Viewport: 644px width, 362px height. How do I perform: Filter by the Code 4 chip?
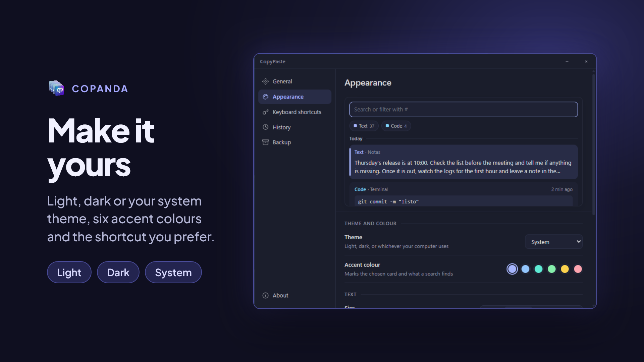(396, 126)
